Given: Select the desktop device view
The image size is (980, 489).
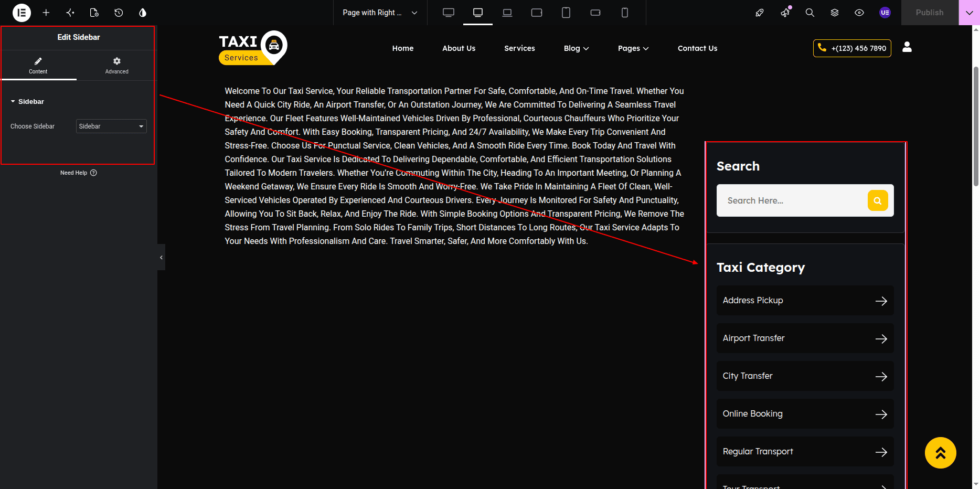Looking at the screenshot, I should coord(478,13).
